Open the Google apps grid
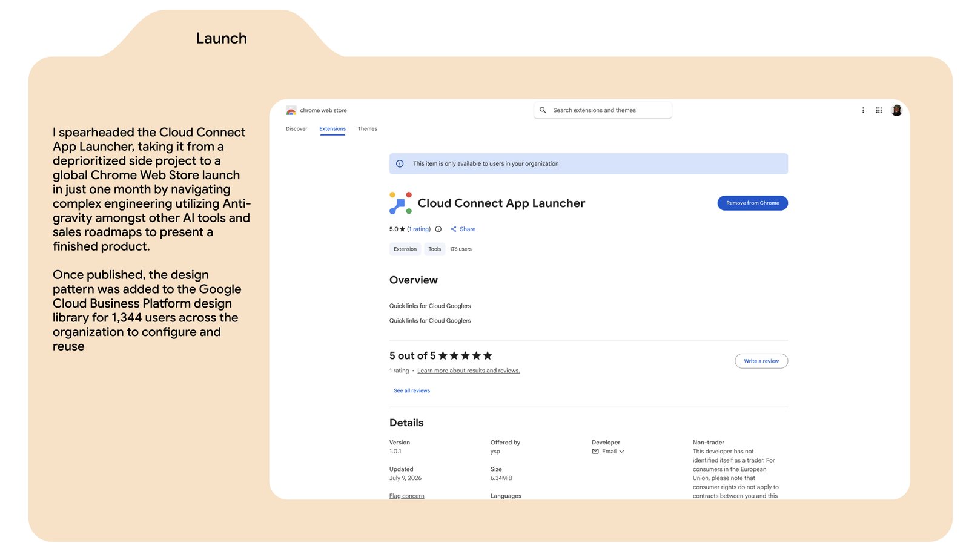The width and height of the screenshot is (969, 560). 879,110
